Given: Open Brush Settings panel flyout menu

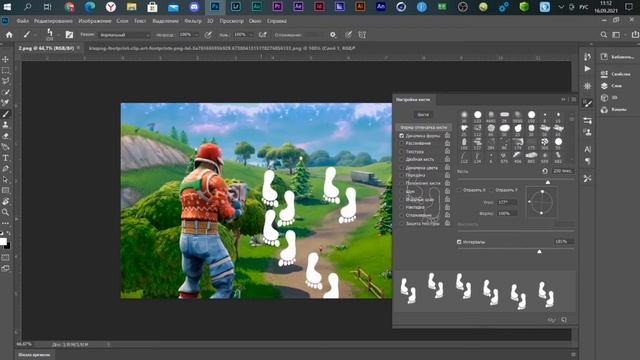Looking at the screenshot, I should click(573, 99).
